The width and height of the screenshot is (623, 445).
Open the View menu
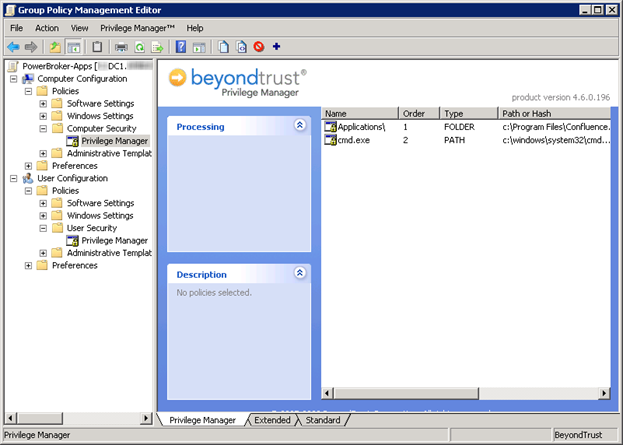pyautogui.click(x=79, y=28)
